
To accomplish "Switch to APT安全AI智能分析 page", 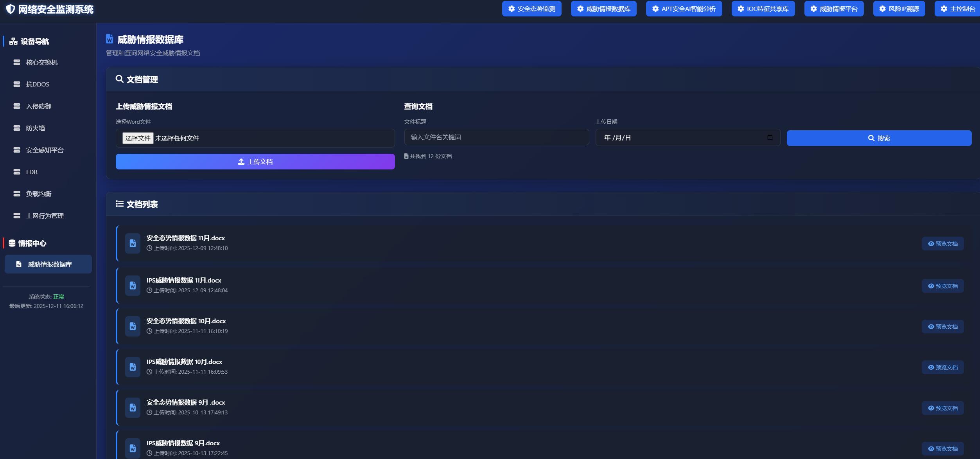I will (684, 9).
